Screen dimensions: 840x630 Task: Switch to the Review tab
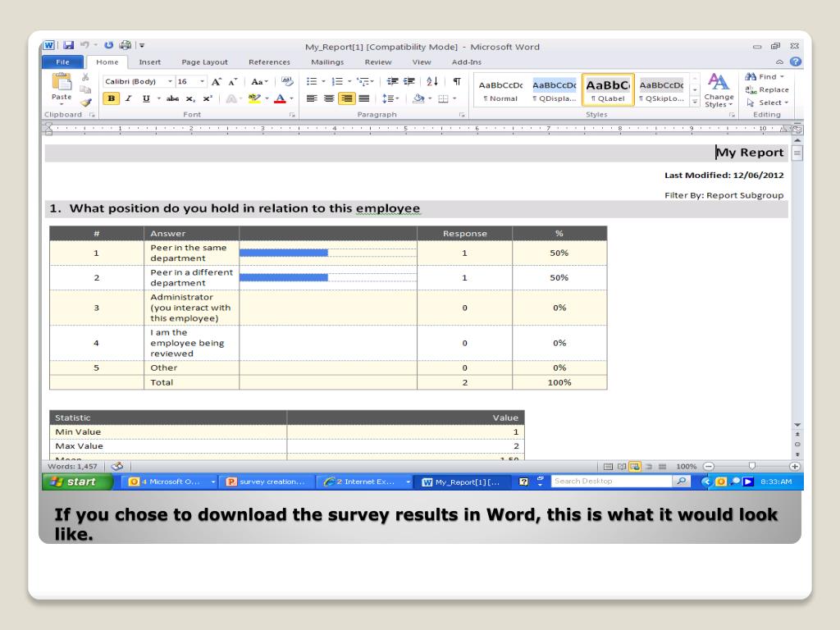point(378,62)
